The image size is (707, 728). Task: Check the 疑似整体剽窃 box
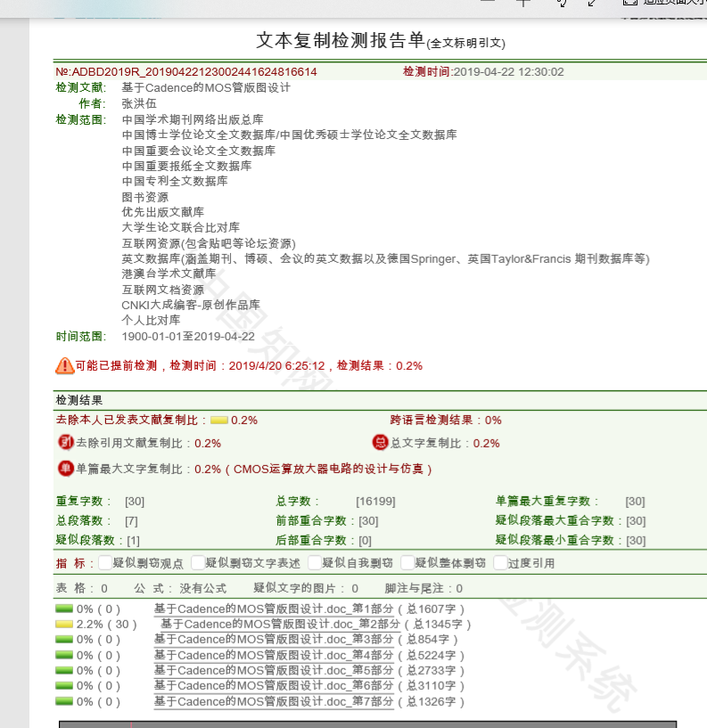coord(407,563)
